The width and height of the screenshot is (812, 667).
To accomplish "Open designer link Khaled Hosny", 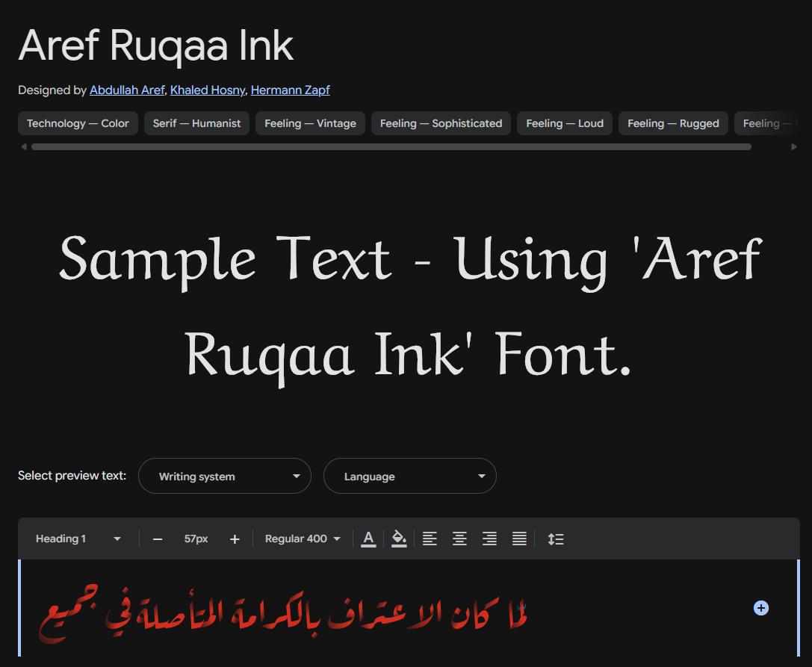I will (x=208, y=90).
